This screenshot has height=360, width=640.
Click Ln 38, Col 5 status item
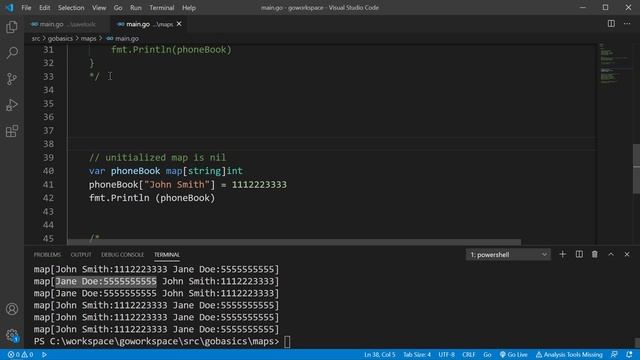click(x=380, y=355)
